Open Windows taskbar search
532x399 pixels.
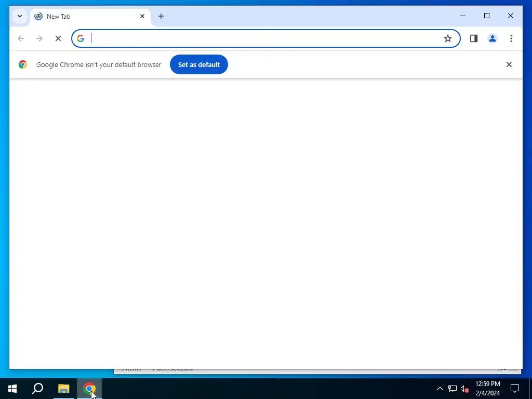[x=37, y=389]
